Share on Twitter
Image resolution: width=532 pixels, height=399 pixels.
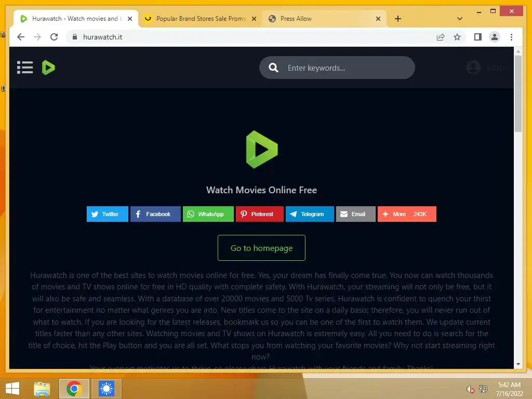pos(107,214)
